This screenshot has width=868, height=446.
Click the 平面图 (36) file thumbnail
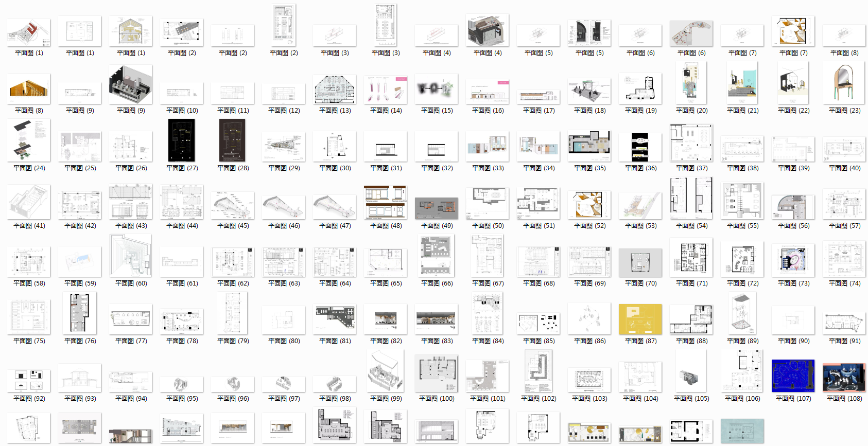pyautogui.click(x=640, y=147)
